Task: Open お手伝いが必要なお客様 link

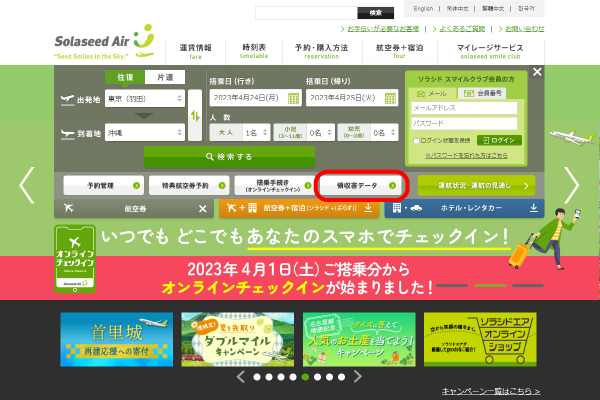Action: [383, 29]
